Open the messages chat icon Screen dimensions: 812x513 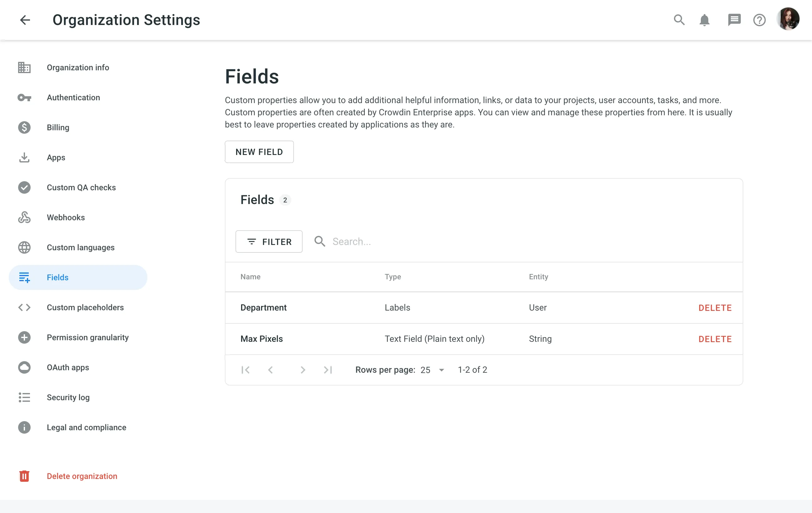pos(734,20)
